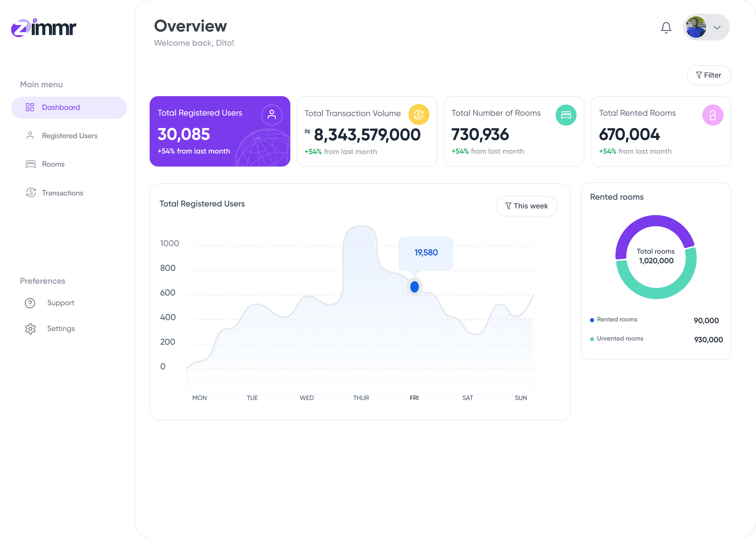Screen dimensions: 756x538
Task: Click Welcome back, Dito! text
Action: pyautogui.click(x=194, y=43)
